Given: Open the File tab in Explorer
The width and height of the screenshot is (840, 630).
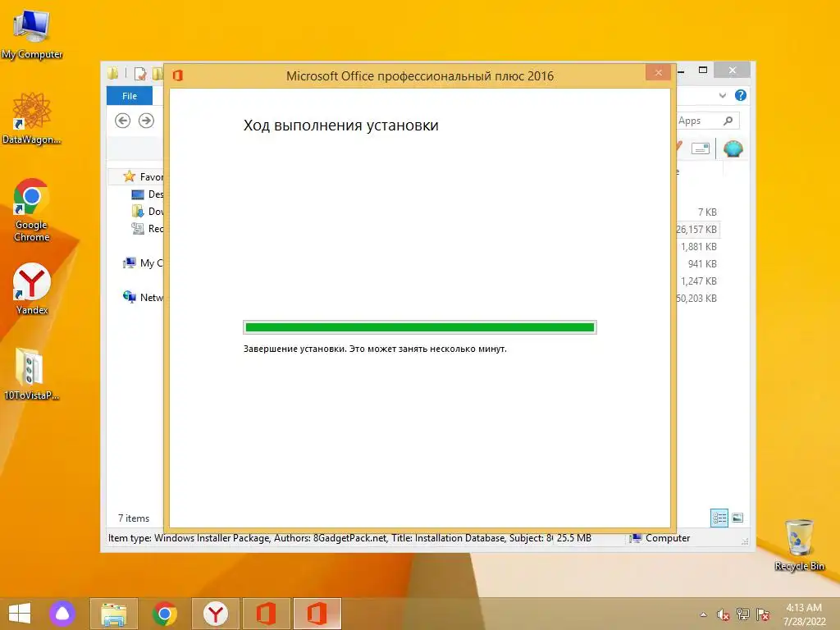Looking at the screenshot, I should (130, 96).
